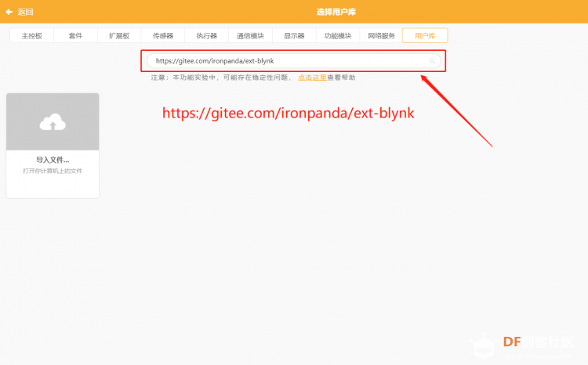This screenshot has width=588, height=365.
Task: Click the 返回 back label
Action: 26,12
